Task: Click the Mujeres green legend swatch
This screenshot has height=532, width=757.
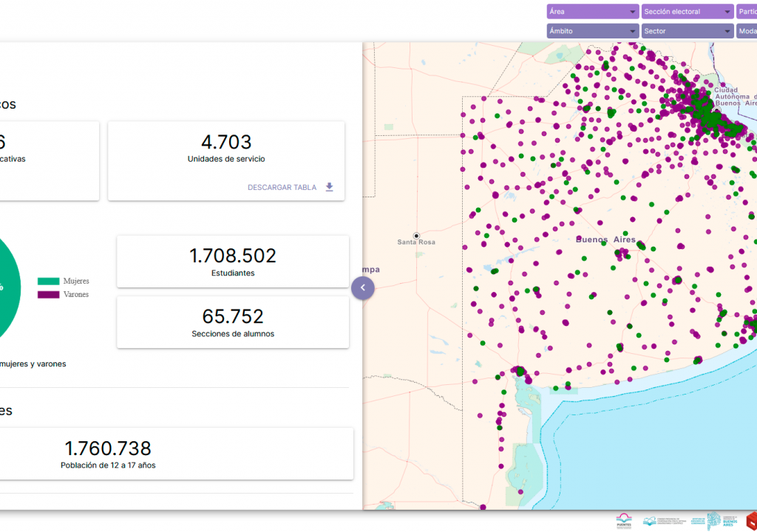Action: [x=48, y=282]
